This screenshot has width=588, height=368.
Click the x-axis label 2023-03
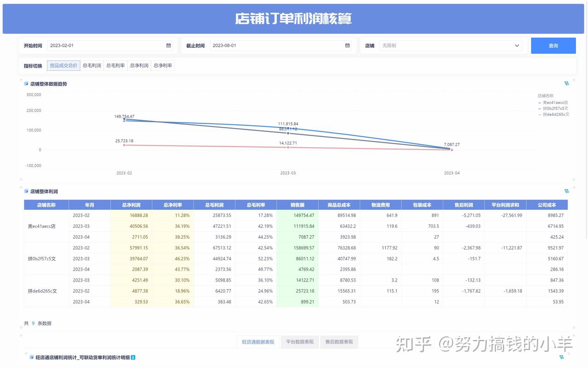288,173
